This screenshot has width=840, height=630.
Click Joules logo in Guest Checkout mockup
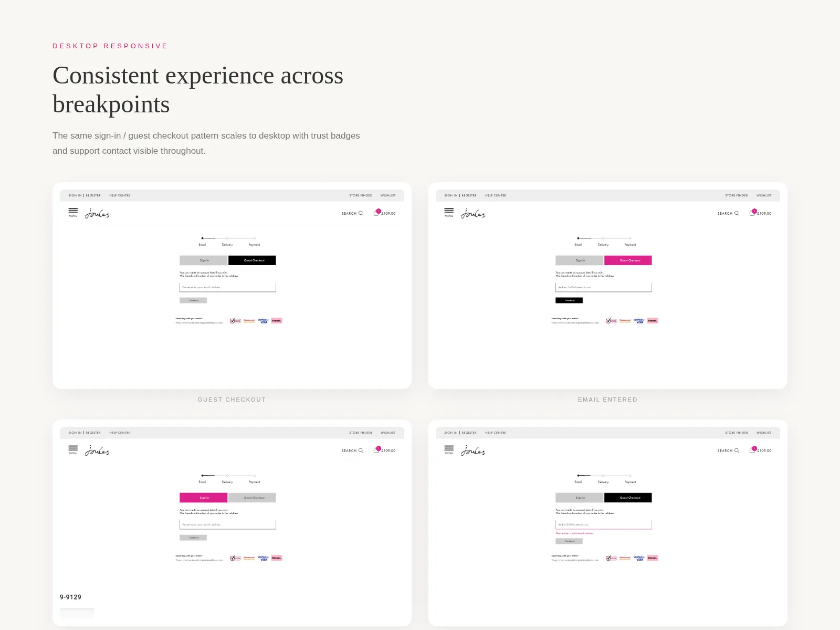pyautogui.click(x=97, y=214)
